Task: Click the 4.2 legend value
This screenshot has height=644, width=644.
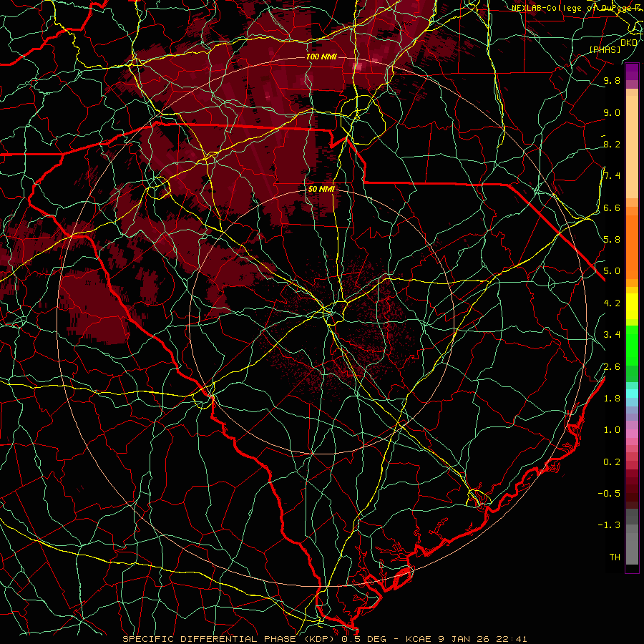Action: coord(612,303)
